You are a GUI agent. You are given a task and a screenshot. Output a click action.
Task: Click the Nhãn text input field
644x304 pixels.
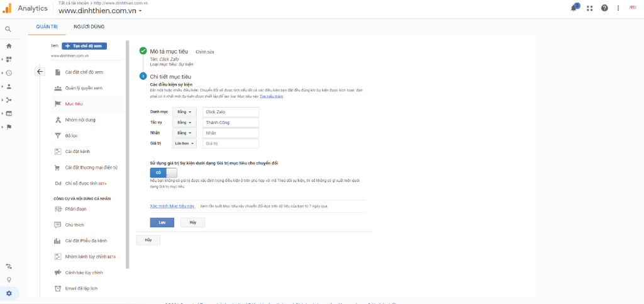(x=230, y=133)
